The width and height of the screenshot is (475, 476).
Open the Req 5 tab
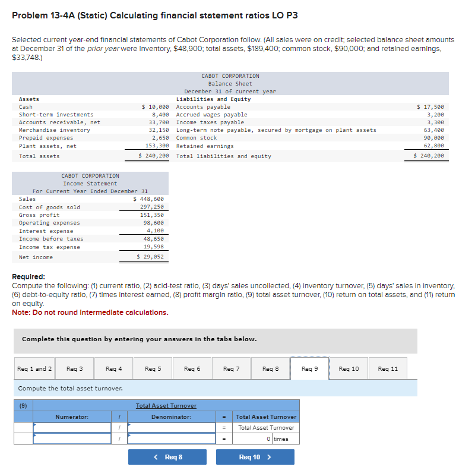(153, 368)
